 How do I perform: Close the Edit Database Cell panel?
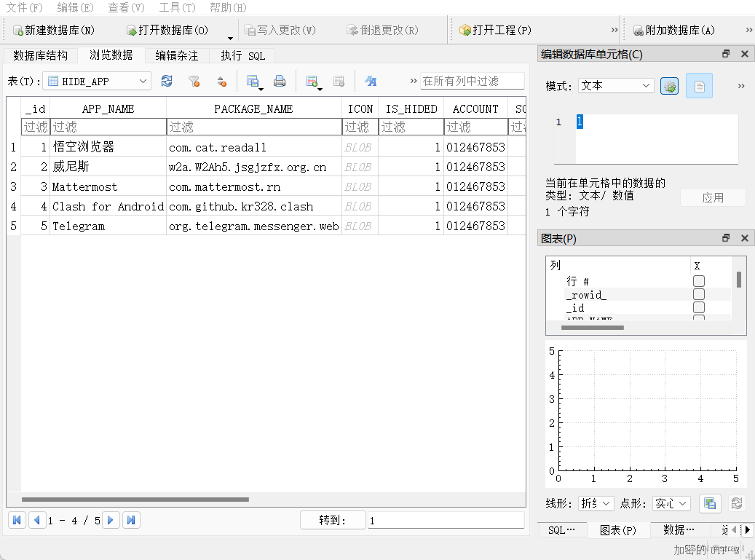click(744, 54)
